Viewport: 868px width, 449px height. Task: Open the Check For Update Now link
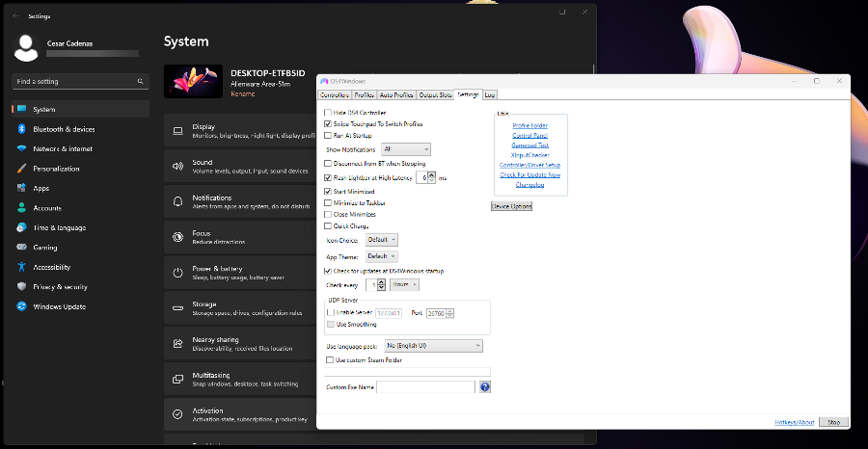click(x=529, y=174)
